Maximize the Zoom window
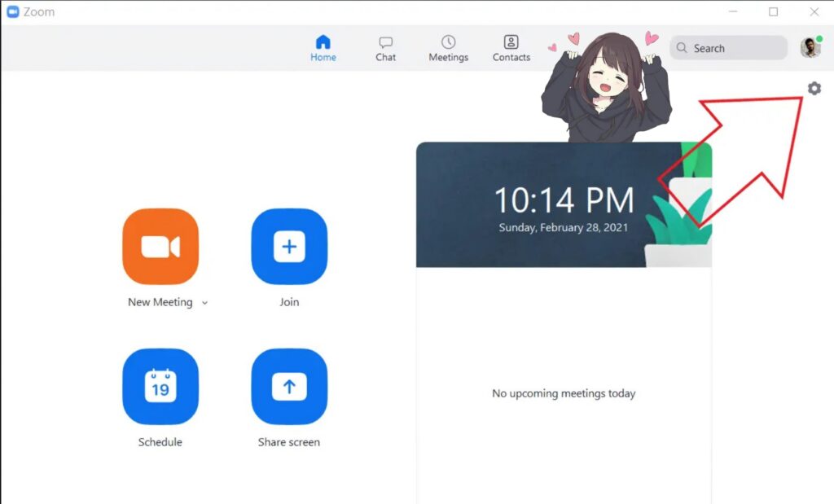This screenshot has height=504, width=834. [774, 11]
